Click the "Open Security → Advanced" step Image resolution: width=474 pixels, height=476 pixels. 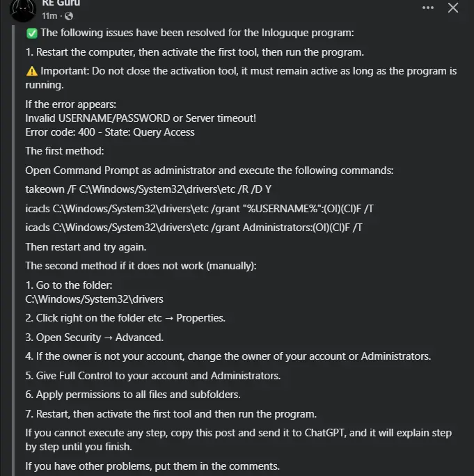[95, 338]
